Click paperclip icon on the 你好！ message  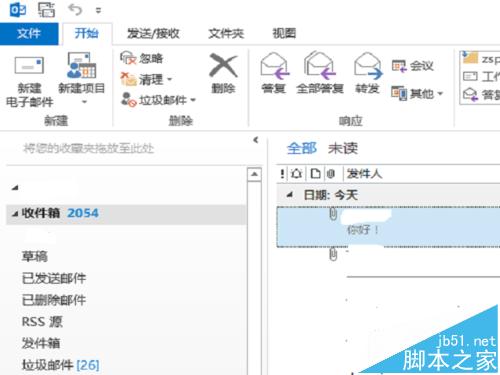click(333, 214)
